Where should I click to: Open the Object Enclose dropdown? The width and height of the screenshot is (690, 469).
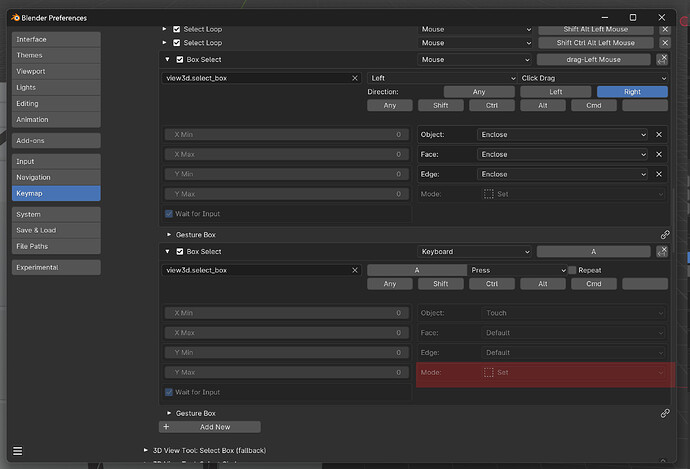tap(563, 135)
